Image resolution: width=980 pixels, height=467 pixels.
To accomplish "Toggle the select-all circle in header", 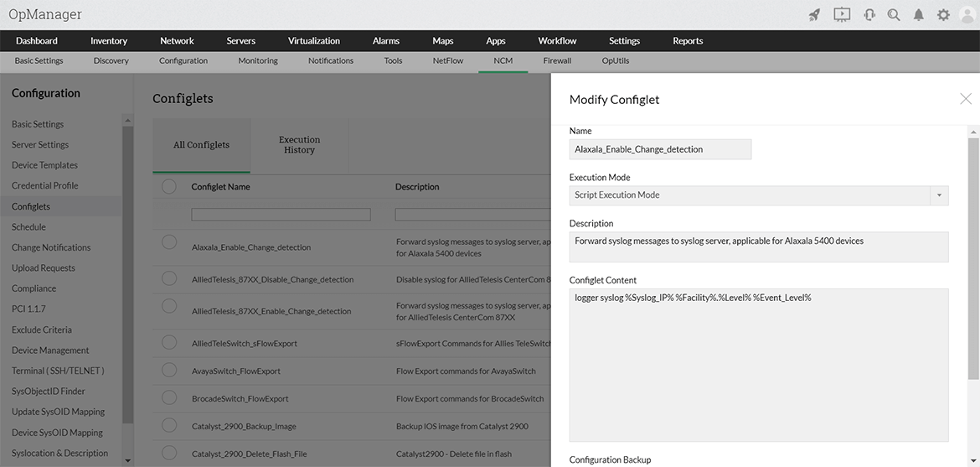I will click(169, 186).
